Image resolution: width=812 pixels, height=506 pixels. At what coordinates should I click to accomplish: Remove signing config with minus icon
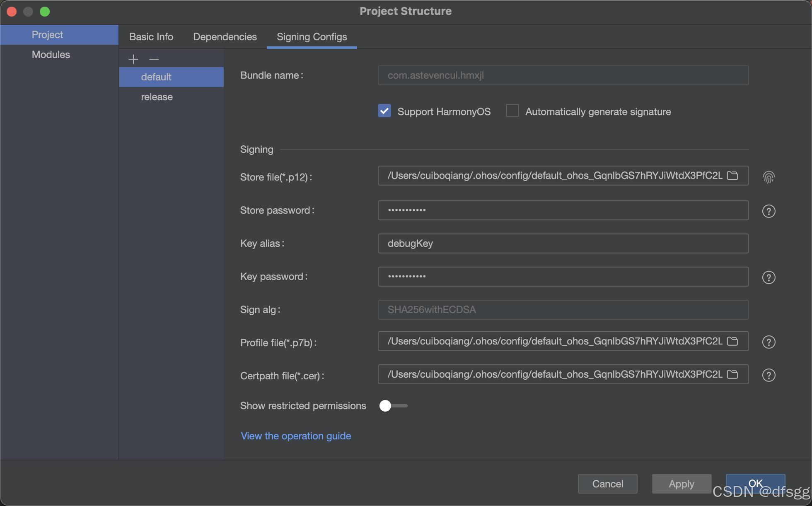click(x=154, y=59)
